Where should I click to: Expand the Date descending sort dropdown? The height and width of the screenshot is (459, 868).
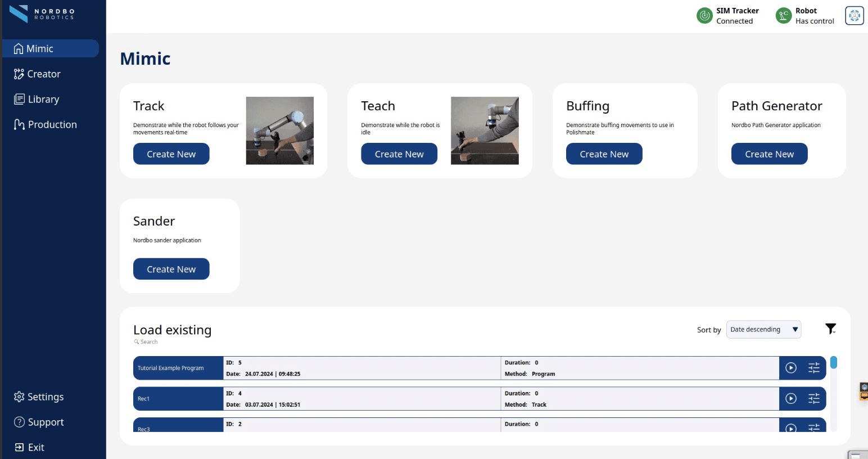click(763, 330)
